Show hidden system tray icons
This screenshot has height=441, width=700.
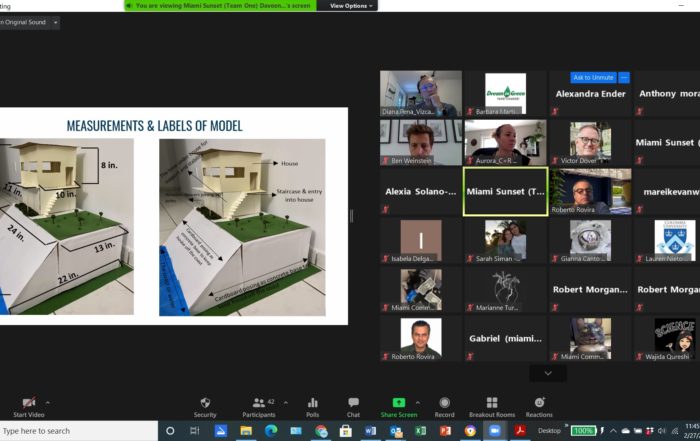pos(613,431)
